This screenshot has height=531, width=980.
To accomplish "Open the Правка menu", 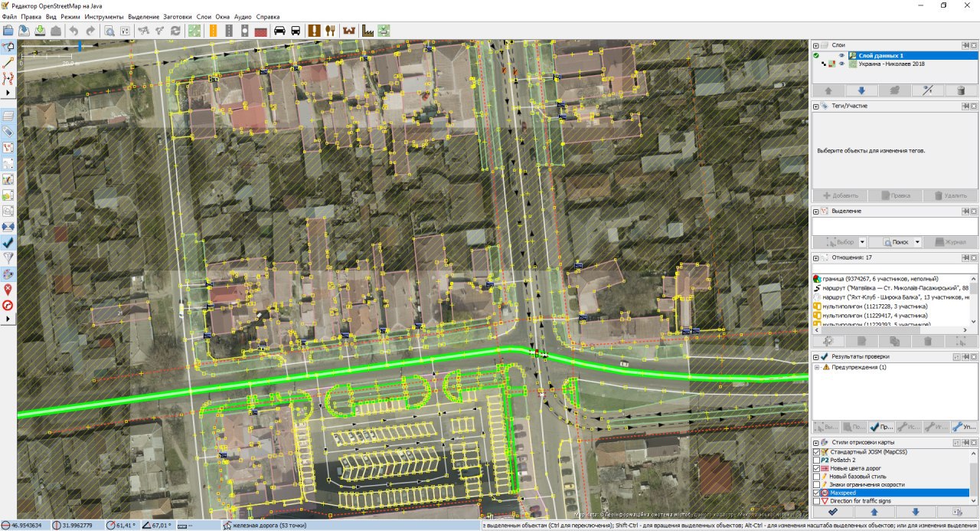I will (x=31, y=16).
